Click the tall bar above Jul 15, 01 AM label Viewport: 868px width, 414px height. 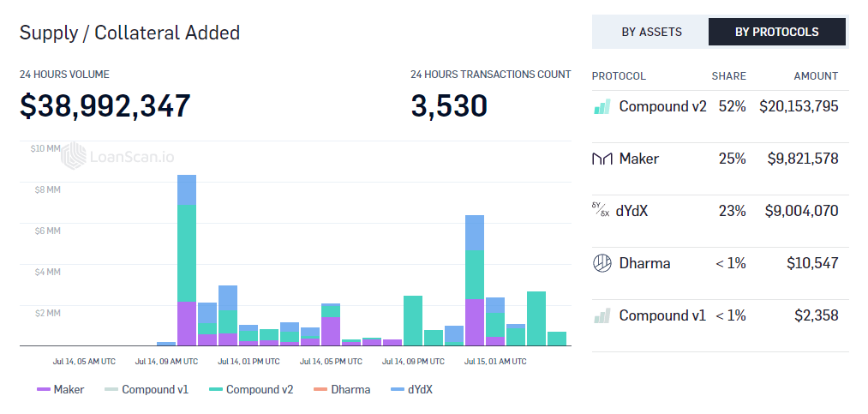coord(475,280)
